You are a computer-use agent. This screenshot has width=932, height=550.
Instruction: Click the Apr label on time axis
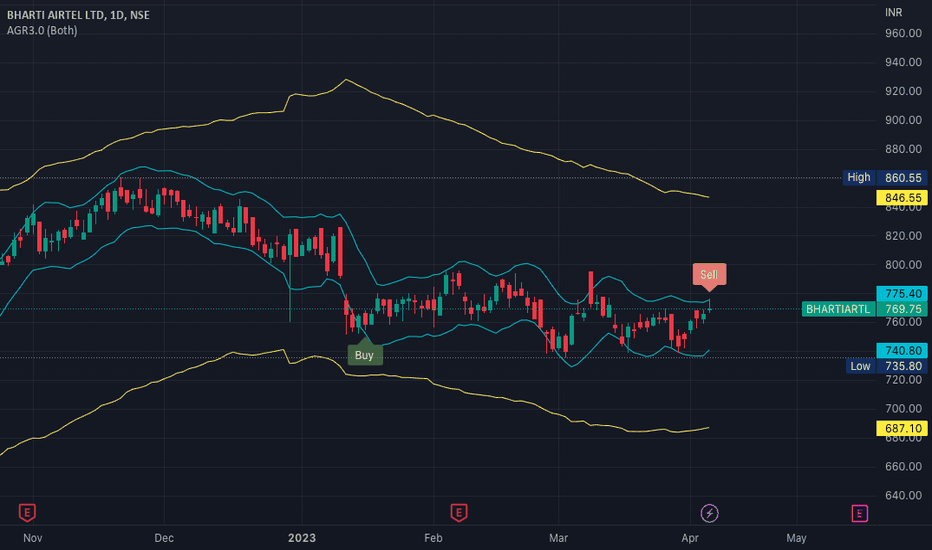690,538
